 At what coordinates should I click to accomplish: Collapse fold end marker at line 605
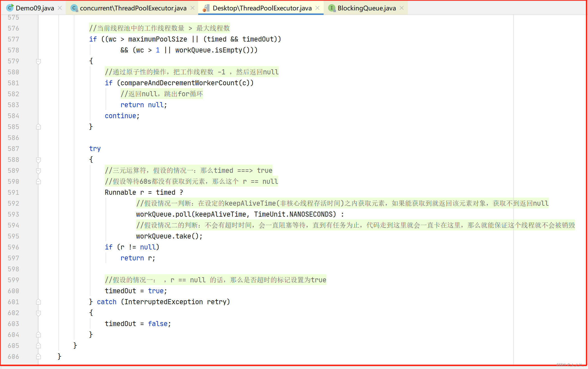click(38, 346)
